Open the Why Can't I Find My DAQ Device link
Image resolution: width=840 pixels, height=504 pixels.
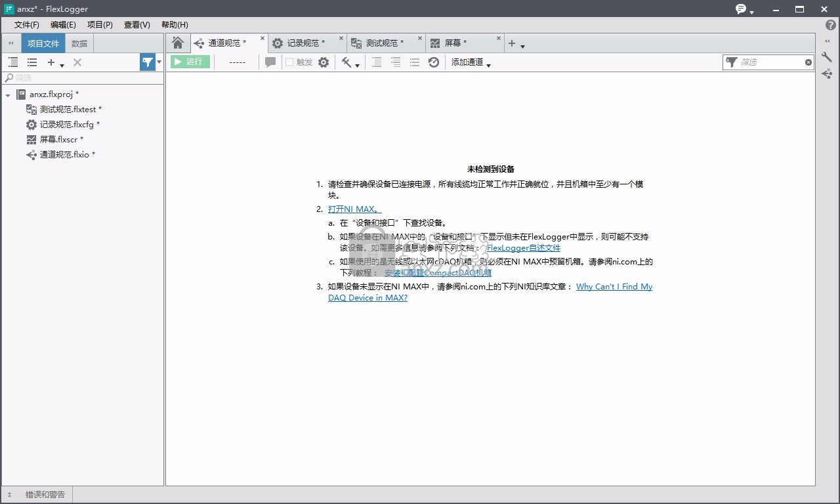point(614,287)
